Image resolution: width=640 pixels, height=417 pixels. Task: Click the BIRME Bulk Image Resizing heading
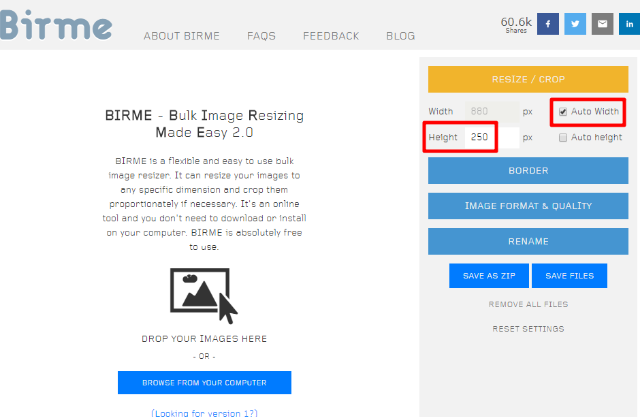coord(204,124)
